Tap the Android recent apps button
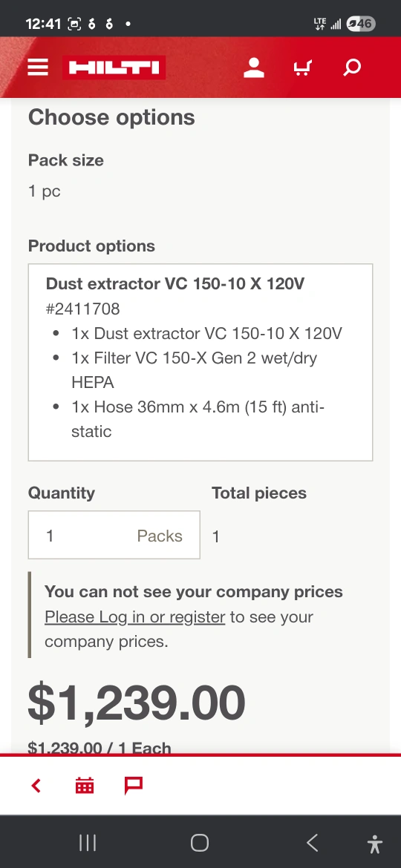 pos(88,843)
